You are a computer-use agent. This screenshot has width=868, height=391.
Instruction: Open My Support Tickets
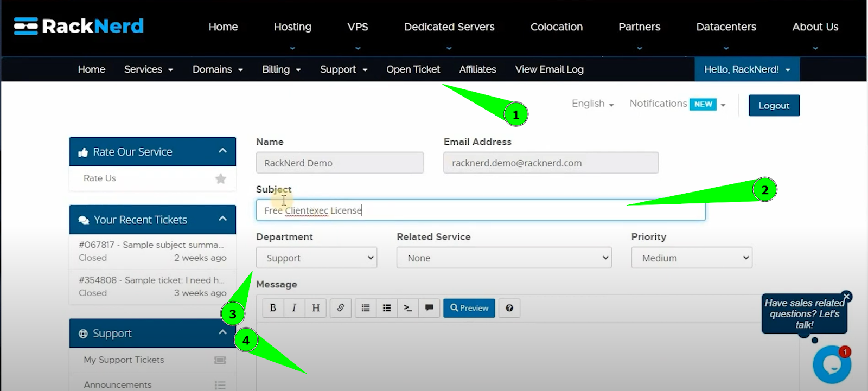[x=124, y=360]
